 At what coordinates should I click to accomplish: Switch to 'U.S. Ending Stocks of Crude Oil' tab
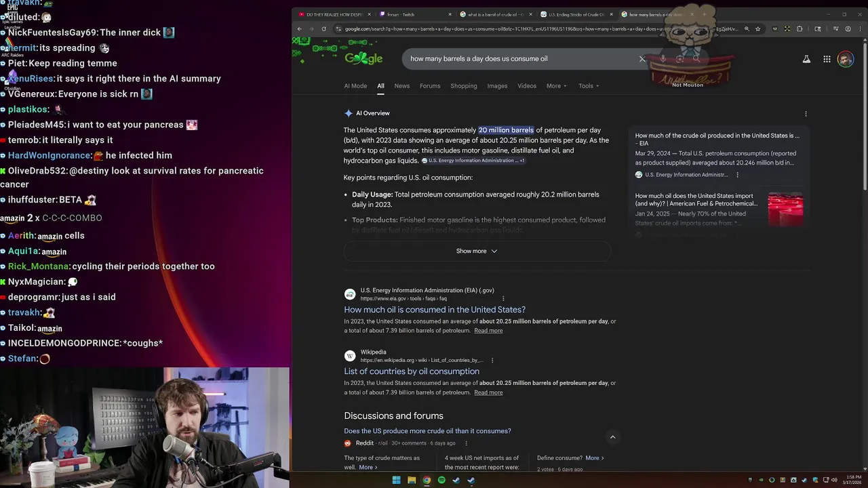click(576, 14)
